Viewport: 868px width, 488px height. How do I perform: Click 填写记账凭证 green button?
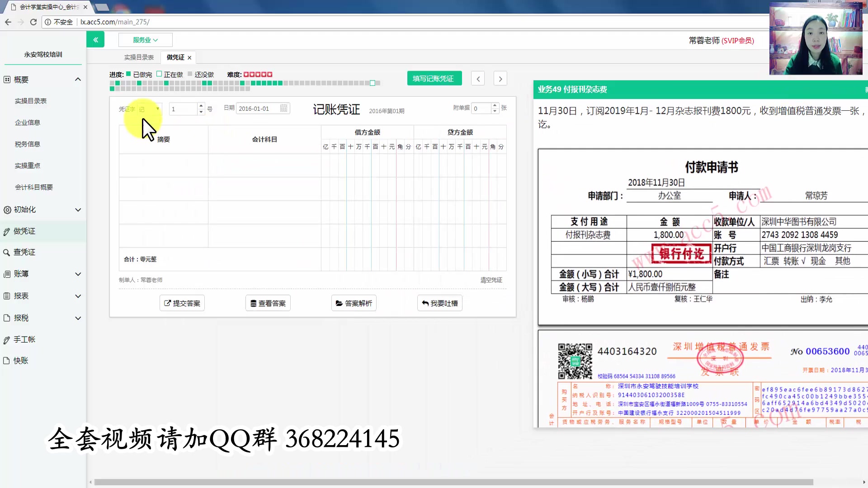pyautogui.click(x=434, y=79)
